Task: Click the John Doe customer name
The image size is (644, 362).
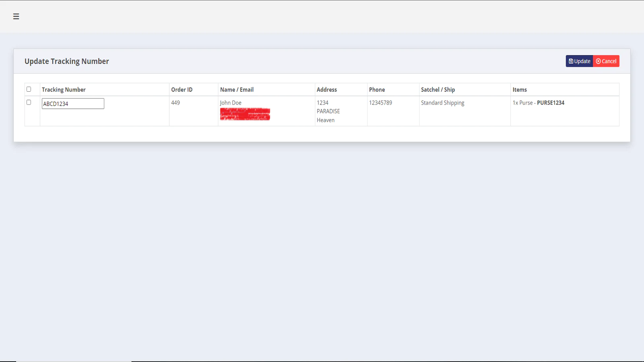Action: point(231,103)
